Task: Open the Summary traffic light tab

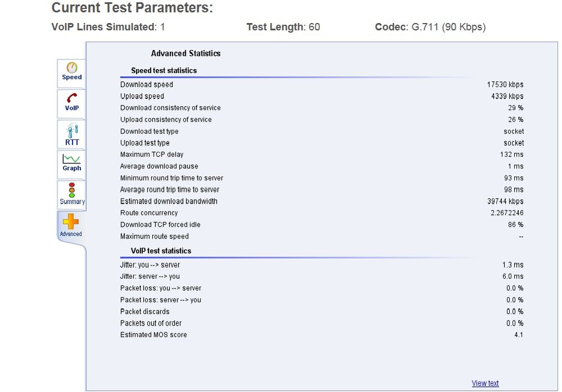Action: click(71, 193)
